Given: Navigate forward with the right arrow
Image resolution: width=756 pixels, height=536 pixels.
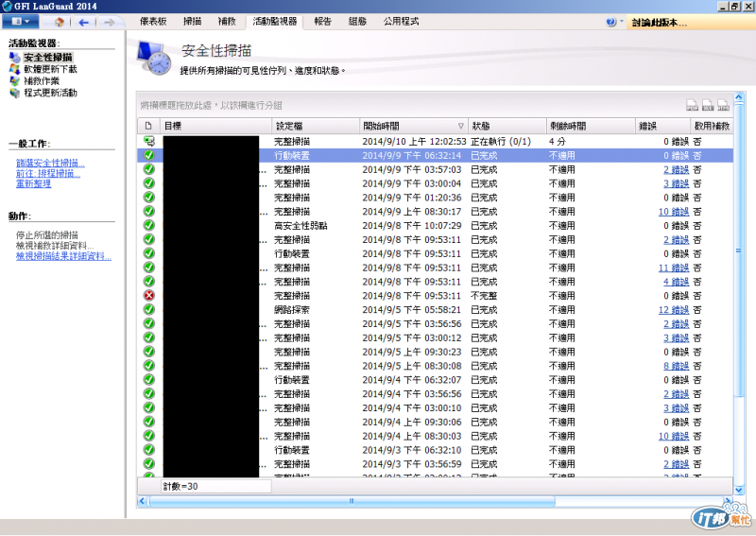Looking at the screenshot, I should pyautogui.click(x=110, y=22).
